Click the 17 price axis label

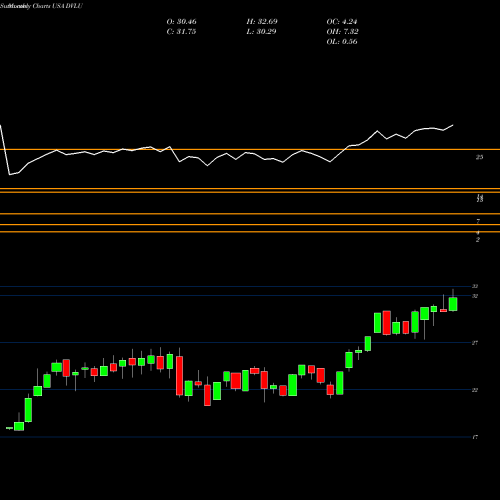point(475,437)
